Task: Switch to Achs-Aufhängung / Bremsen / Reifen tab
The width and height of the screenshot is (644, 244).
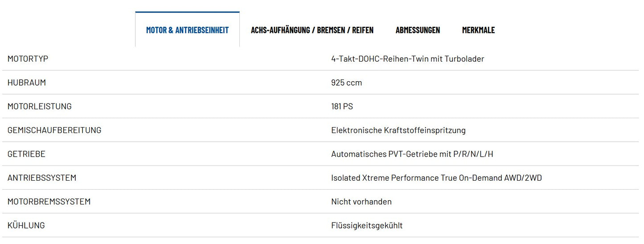Action: pyautogui.click(x=312, y=30)
